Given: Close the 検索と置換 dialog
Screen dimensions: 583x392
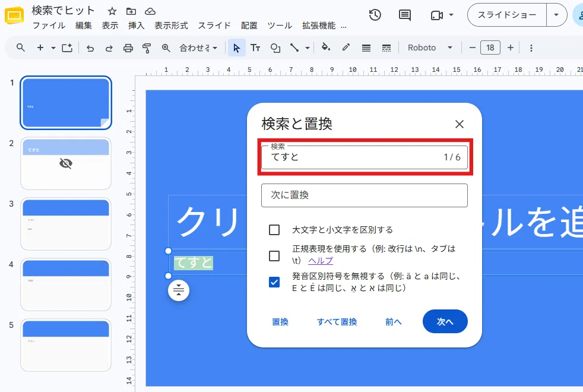Looking at the screenshot, I should [x=460, y=124].
